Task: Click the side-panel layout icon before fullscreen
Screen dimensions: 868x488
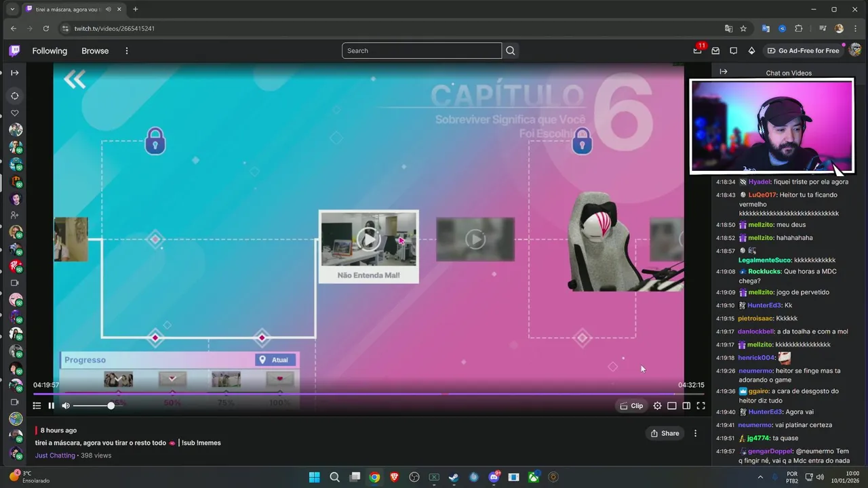Action: coord(686,406)
